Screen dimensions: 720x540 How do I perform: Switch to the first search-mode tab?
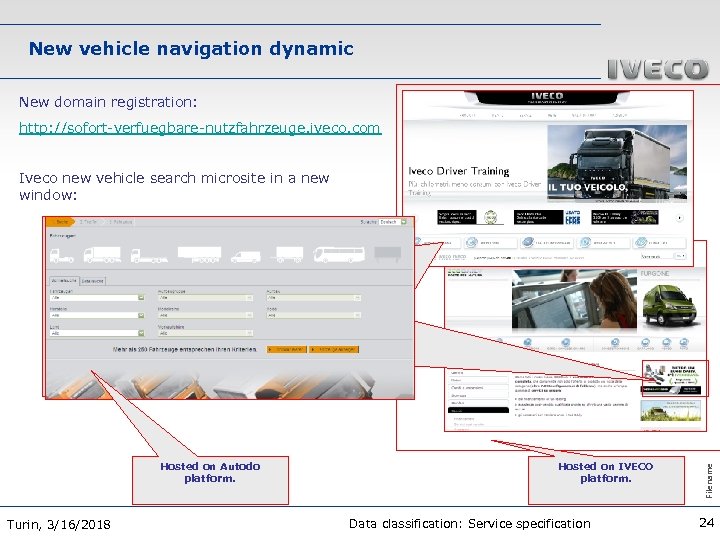[x=64, y=280]
